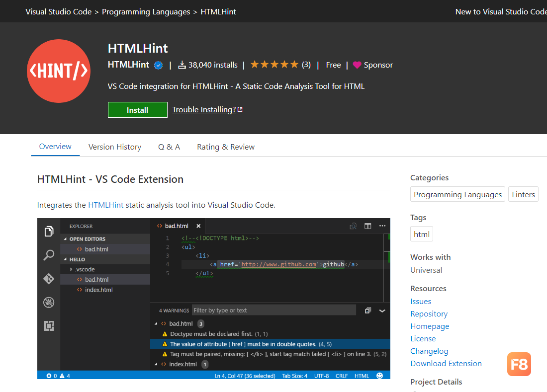Select Programming Languages category tag
Viewport: 547px width, 392px height.
[457, 194]
